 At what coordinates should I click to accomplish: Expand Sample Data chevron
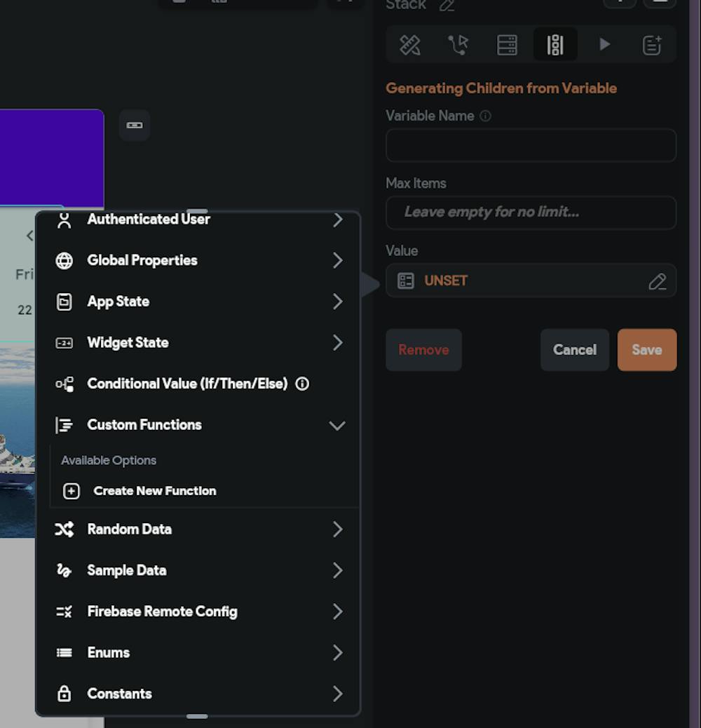338,570
